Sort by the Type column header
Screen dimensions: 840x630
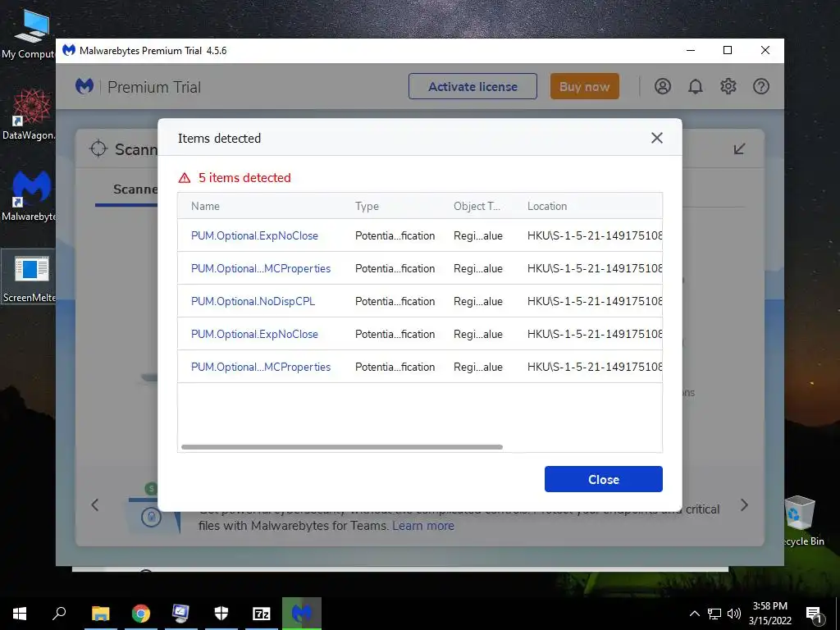367,206
